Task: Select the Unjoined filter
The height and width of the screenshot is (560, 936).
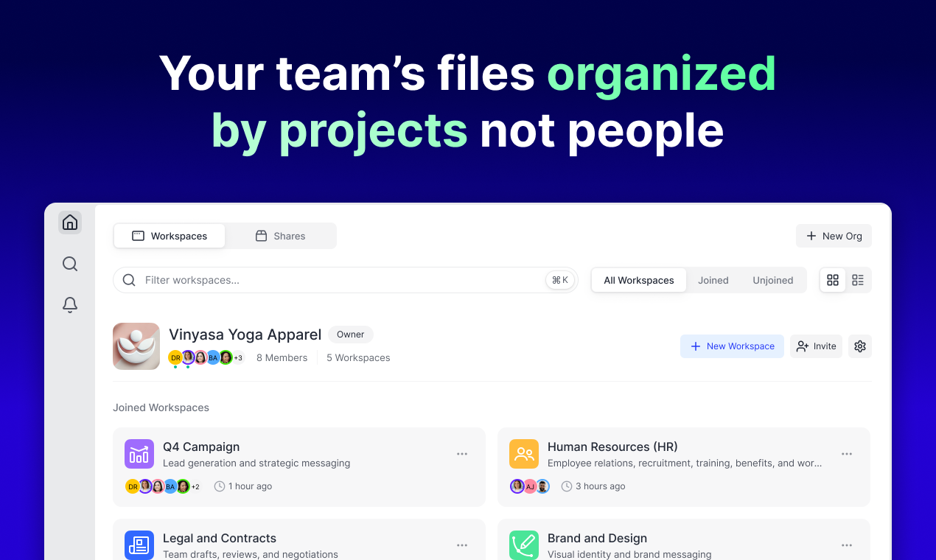Action: pos(773,280)
